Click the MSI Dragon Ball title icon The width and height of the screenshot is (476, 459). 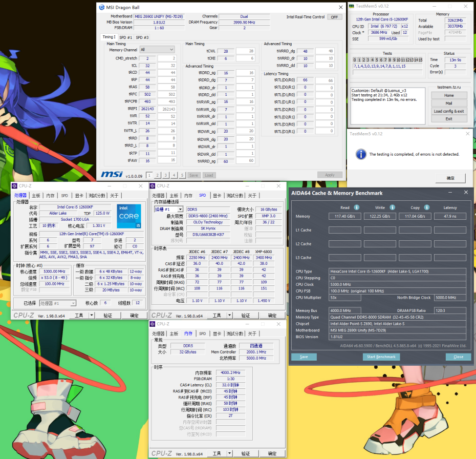[103, 7]
